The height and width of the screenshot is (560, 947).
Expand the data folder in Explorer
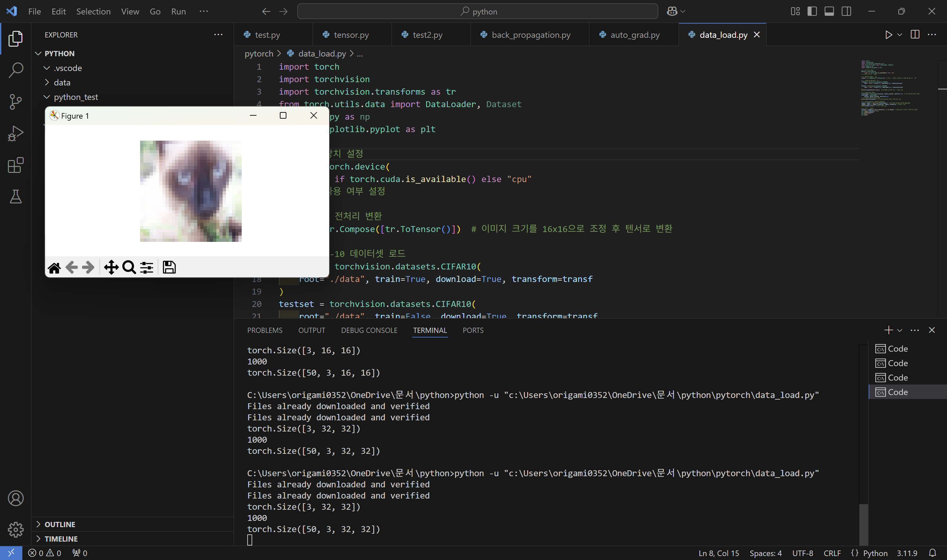coord(62,82)
